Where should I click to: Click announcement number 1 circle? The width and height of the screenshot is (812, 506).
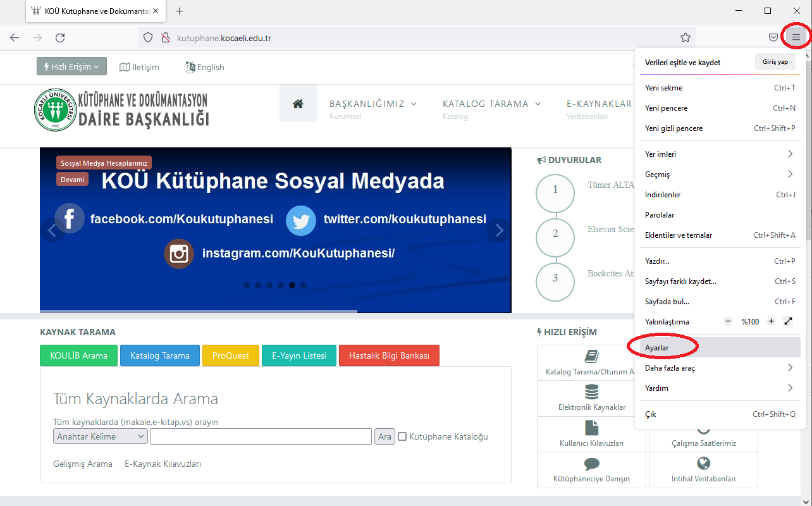tap(555, 193)
